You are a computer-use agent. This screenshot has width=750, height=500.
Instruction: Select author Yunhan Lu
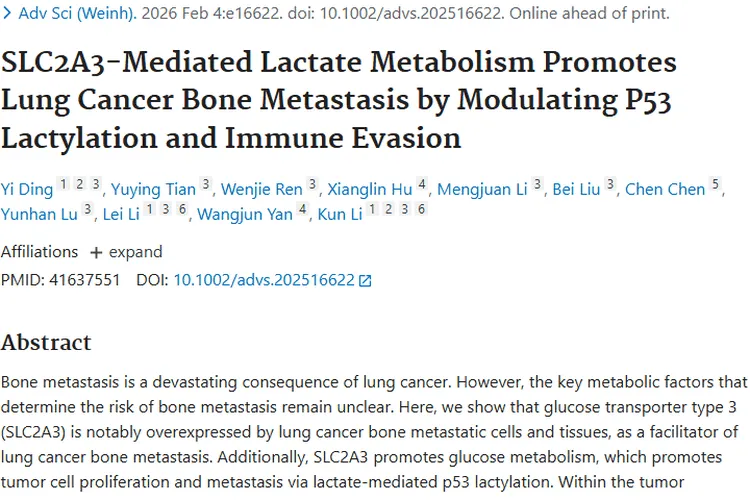(x=40, y=213)
